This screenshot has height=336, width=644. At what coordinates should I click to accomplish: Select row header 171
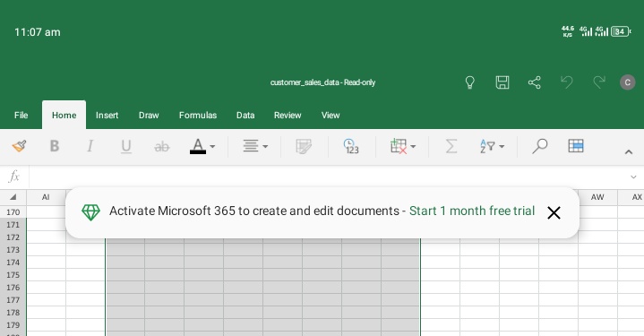[x=13, y=225]
